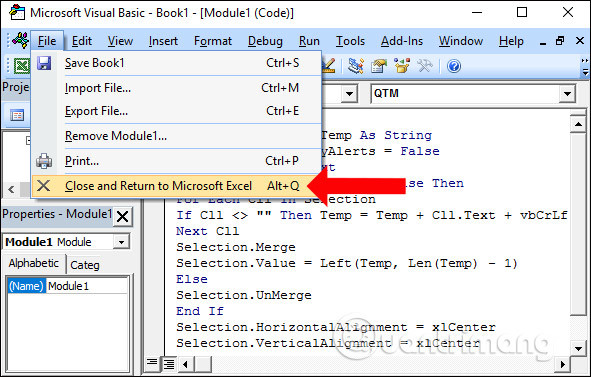Viewport: 591px width, 377px height.
Task: Choose Close and Return to Microsoft Excel
Action: coord(176,185)
